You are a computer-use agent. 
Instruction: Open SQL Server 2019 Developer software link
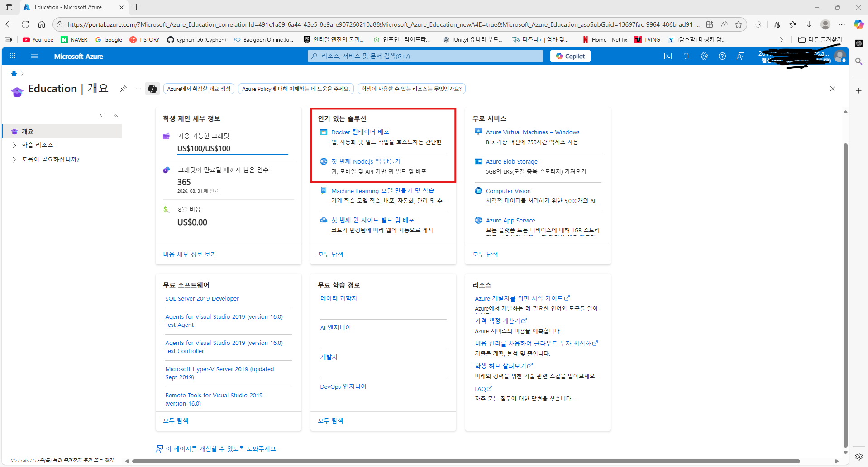(202, 298)
